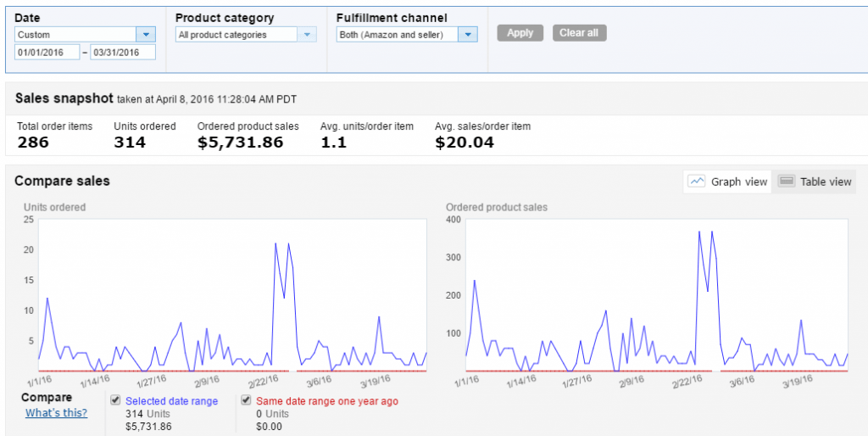The width and height of the screenshot is (868, 436).
Task: Click the Ordered product sales $5,731.86 snapshot value
Action: click(x=240, y=143)
